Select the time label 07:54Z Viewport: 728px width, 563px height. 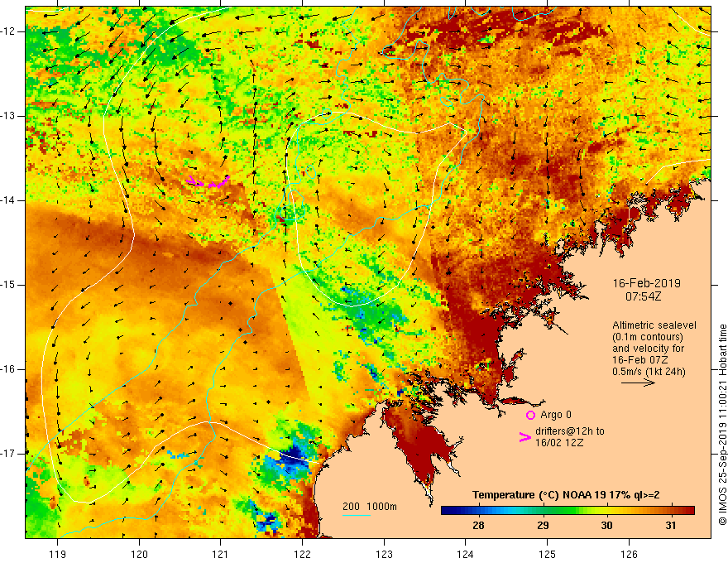click(643, 296)
